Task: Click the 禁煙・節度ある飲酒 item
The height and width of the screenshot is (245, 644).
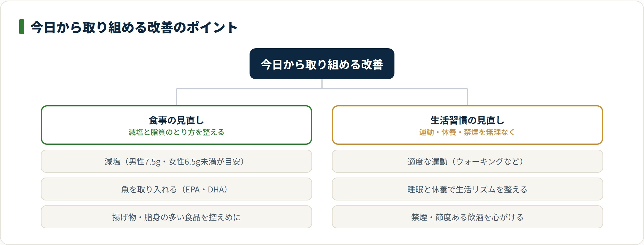Action: [468, 217]
